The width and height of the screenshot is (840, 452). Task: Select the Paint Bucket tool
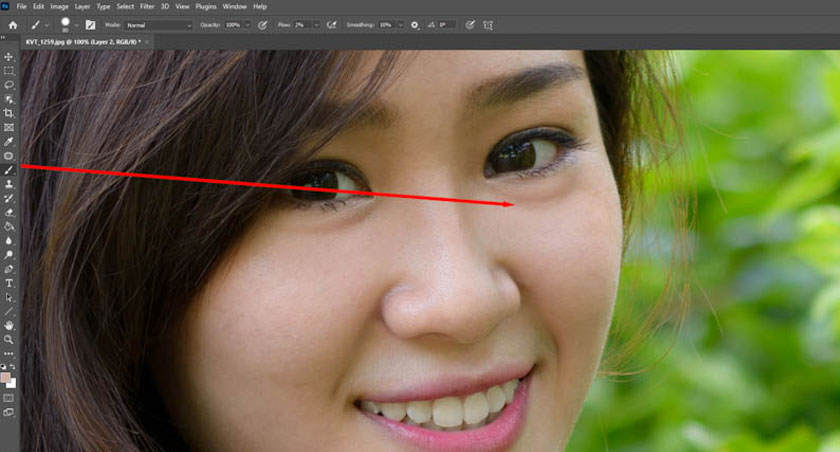tap(9, 227)
